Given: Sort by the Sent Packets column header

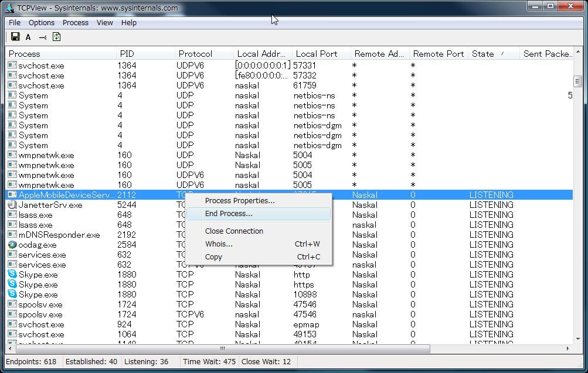Looking at the screenshot, I should click(546, 53).
